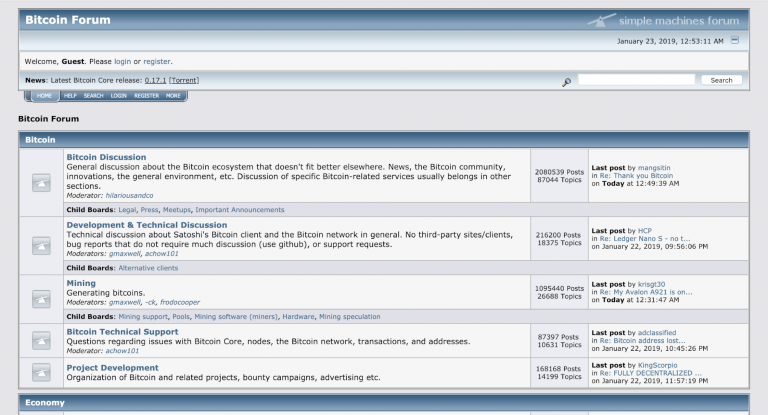This screenshot has width=768, height=415.
Task: Click the Mining board status icon
Action: coord(41,299)
